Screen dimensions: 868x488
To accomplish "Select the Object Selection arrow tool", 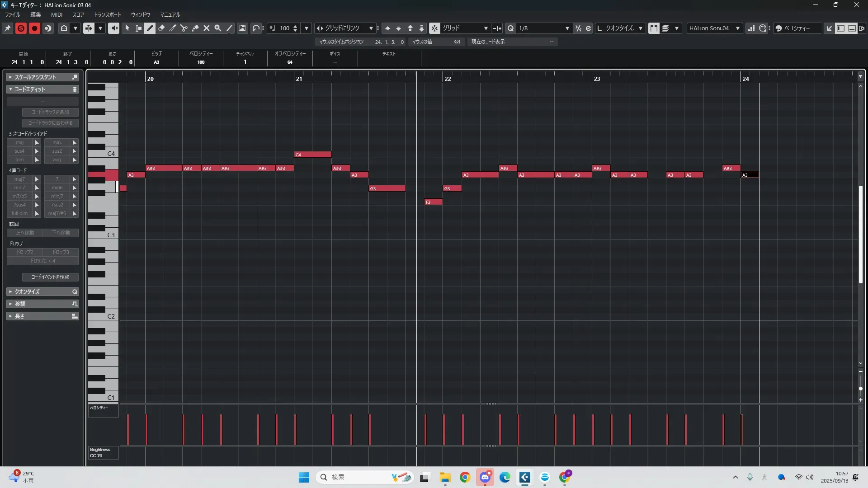I will [x=127, y=28].
